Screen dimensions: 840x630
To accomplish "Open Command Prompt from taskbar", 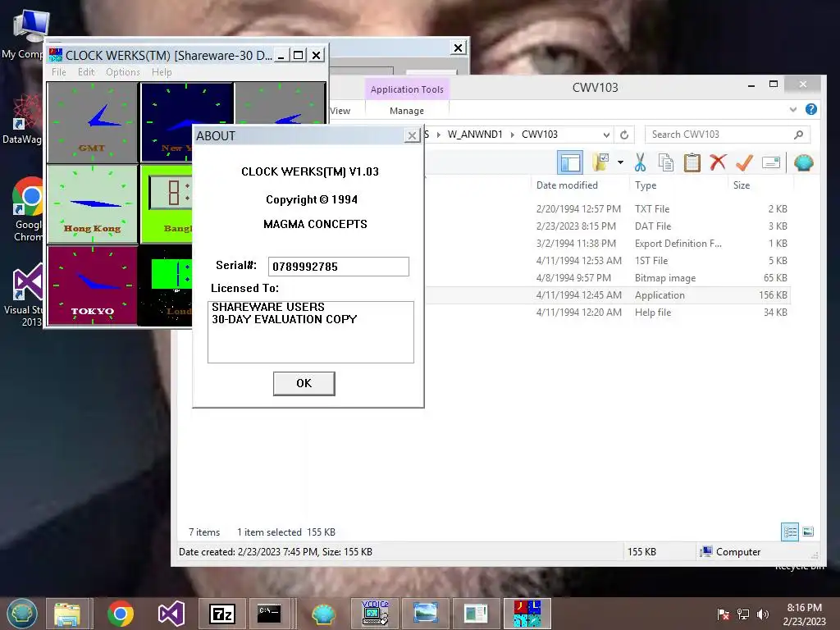I will click(269, 614).
